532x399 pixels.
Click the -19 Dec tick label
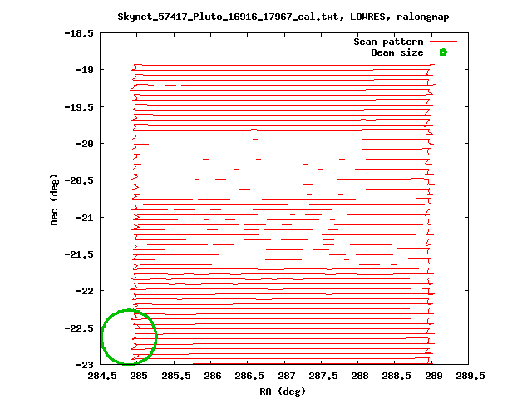pos(85,70)
